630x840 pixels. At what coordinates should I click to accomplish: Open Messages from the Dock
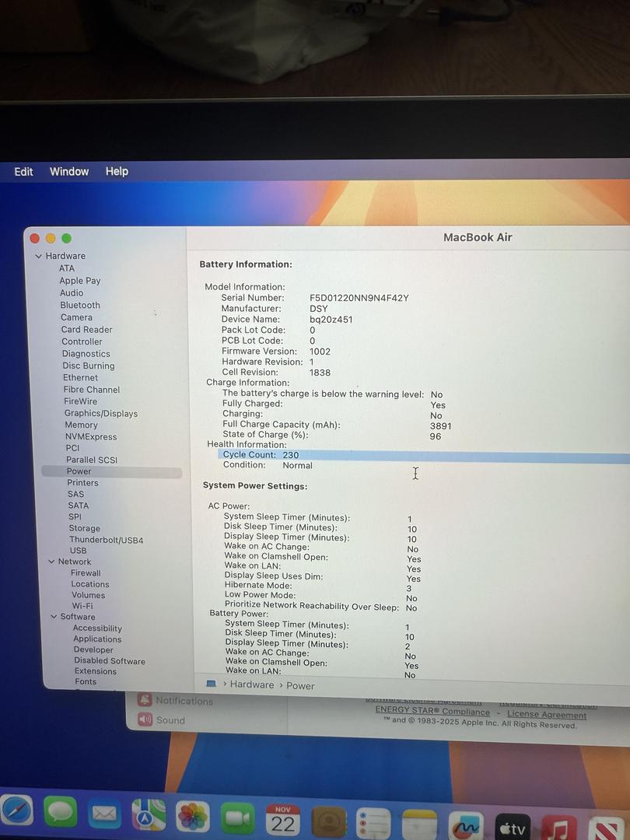[60, 813]
